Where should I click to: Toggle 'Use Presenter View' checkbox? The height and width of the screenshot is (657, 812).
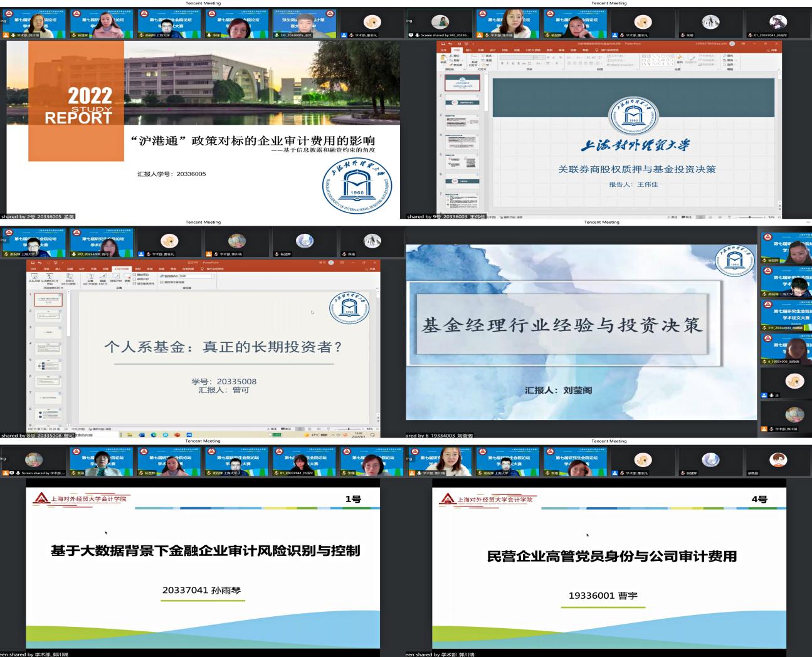162,282
